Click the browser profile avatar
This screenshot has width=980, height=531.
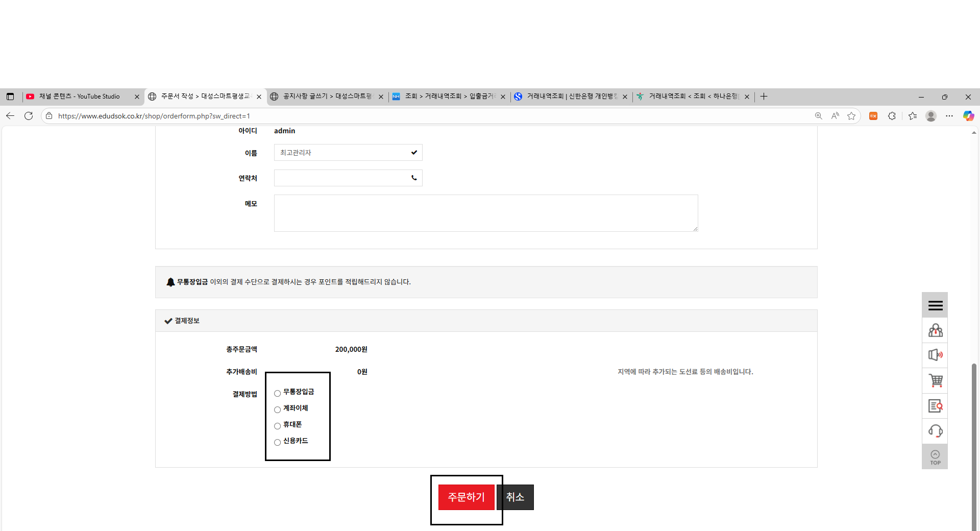(931, 116)
